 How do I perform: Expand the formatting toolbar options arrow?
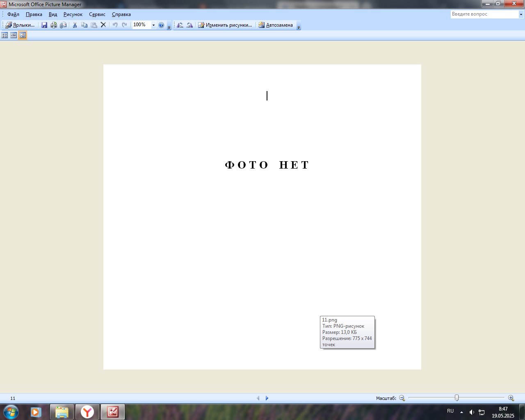pos(299,25)
